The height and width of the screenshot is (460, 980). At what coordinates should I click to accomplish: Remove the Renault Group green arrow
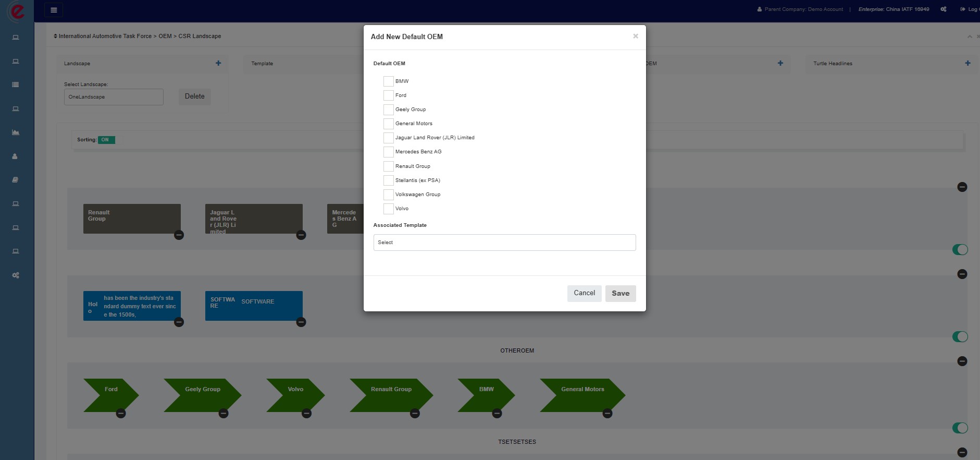pos(415,414)
